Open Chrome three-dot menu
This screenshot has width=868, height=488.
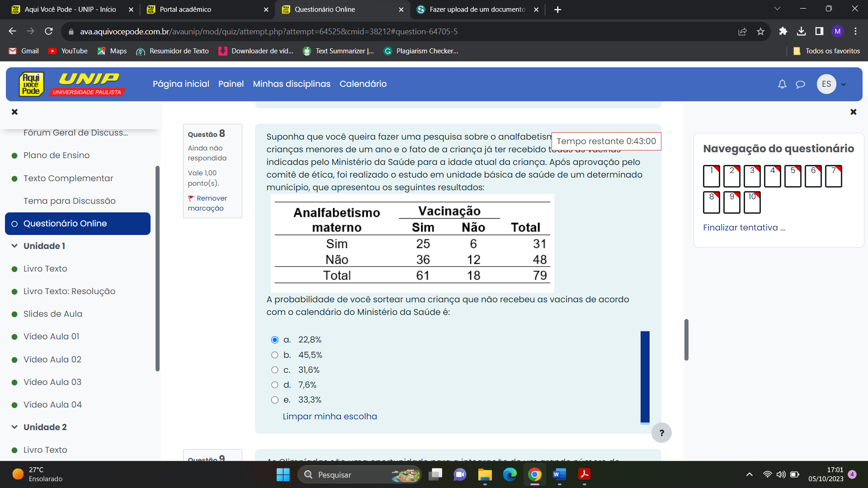pyautogui.click(x=855, y=31)
